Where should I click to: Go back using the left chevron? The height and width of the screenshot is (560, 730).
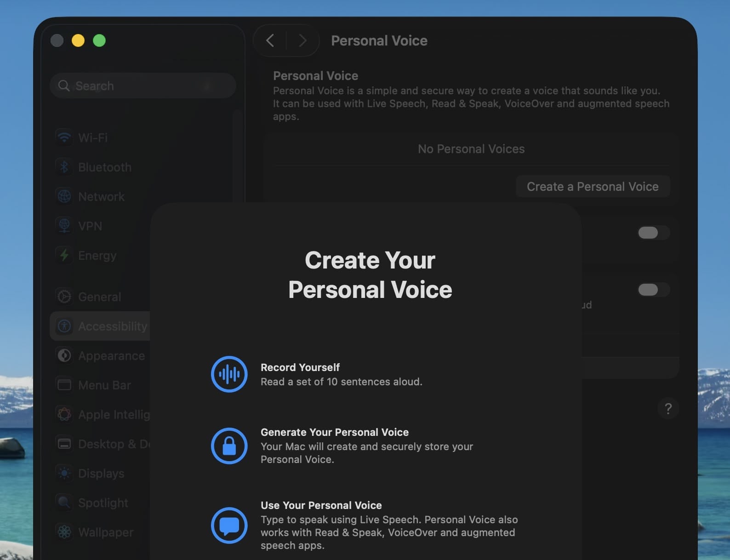click(270, 40)
